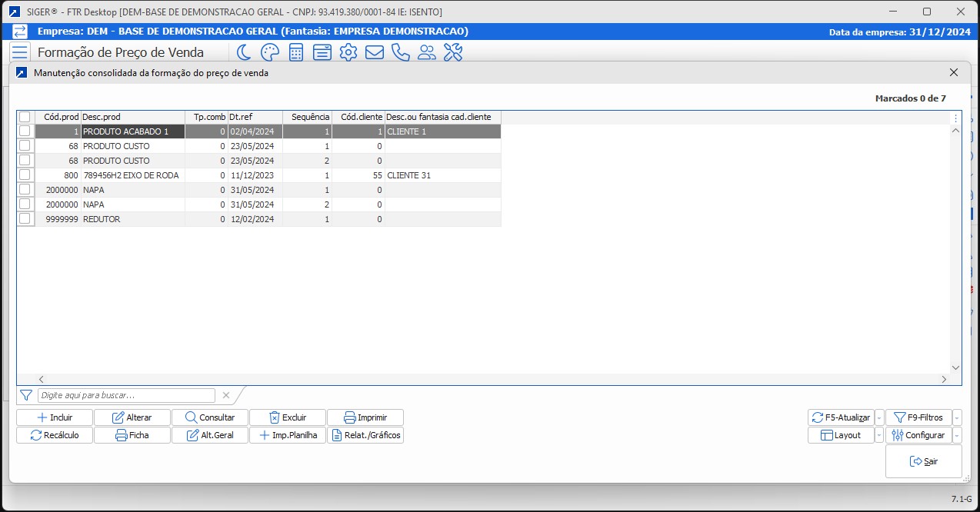Expand the F9-Filtros dropdown arrow
The width and height of the screenshot is (980, 512).
click(957, 417)
